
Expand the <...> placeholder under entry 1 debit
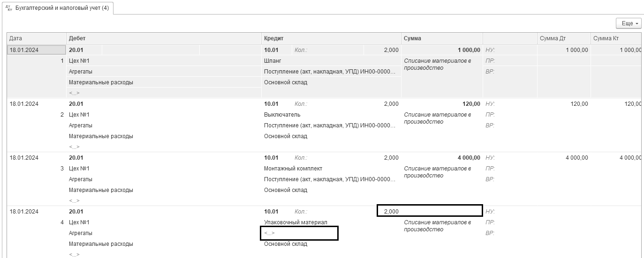pos(74,93)
